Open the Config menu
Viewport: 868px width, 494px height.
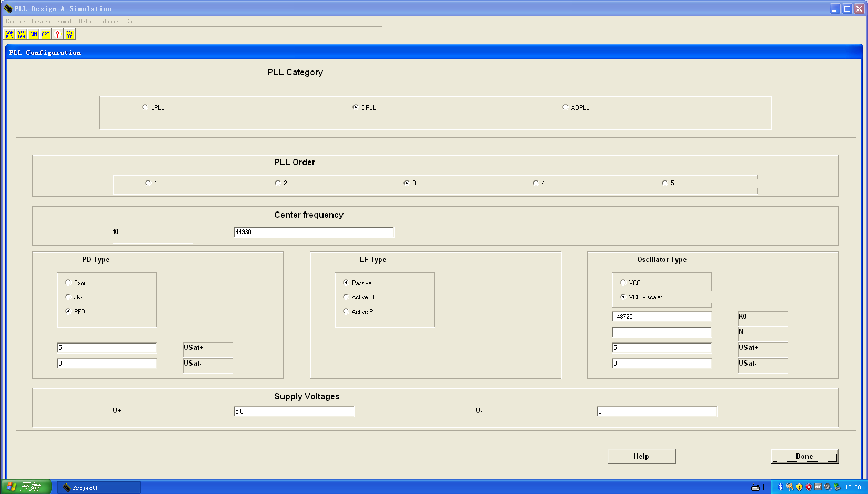pos(15,22)
